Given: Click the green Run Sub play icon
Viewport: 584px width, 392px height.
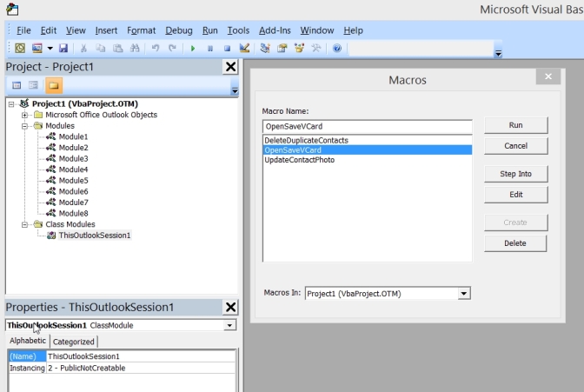Looking at the screenshot, I should coord(193,49).
